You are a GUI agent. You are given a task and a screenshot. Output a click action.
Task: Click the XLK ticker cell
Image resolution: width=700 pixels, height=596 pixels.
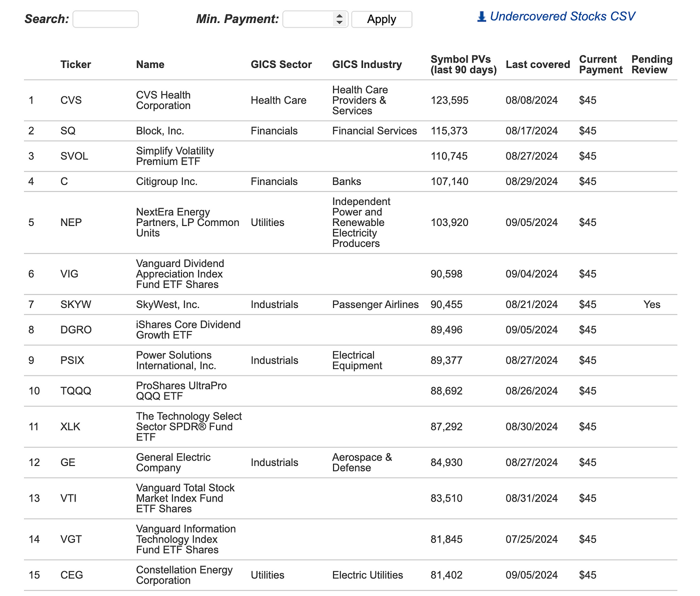click(x=70, y=427)
